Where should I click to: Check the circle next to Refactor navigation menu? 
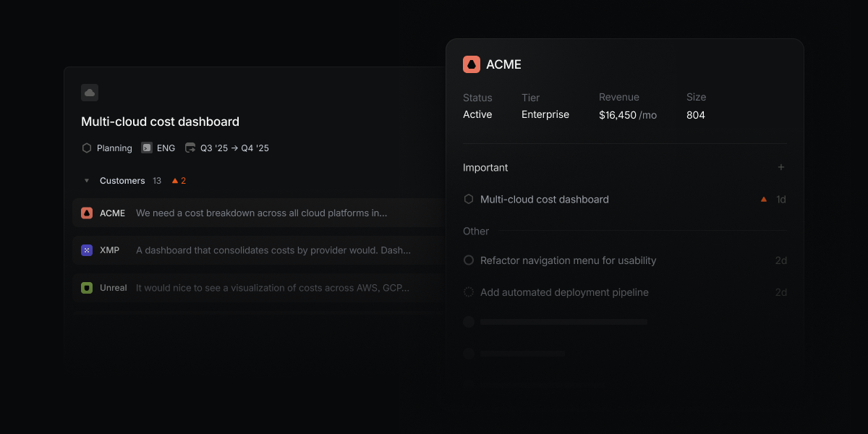[468, 260]
